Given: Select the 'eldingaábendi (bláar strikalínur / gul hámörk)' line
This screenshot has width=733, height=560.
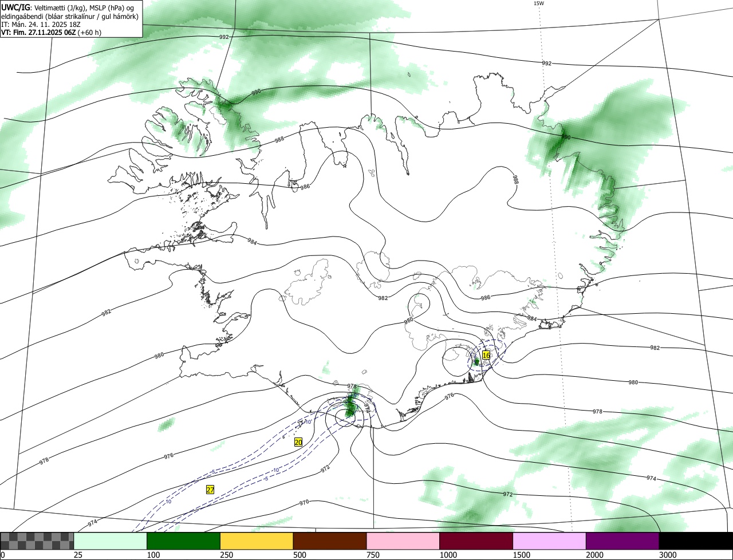Looking at the screenshot, I should 70,16.
